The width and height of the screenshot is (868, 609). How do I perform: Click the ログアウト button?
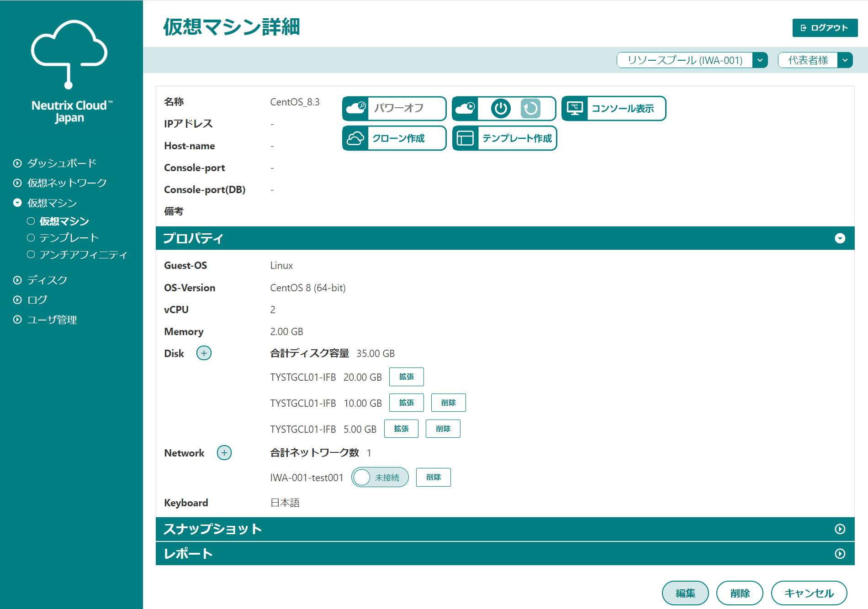pos(825,28)
